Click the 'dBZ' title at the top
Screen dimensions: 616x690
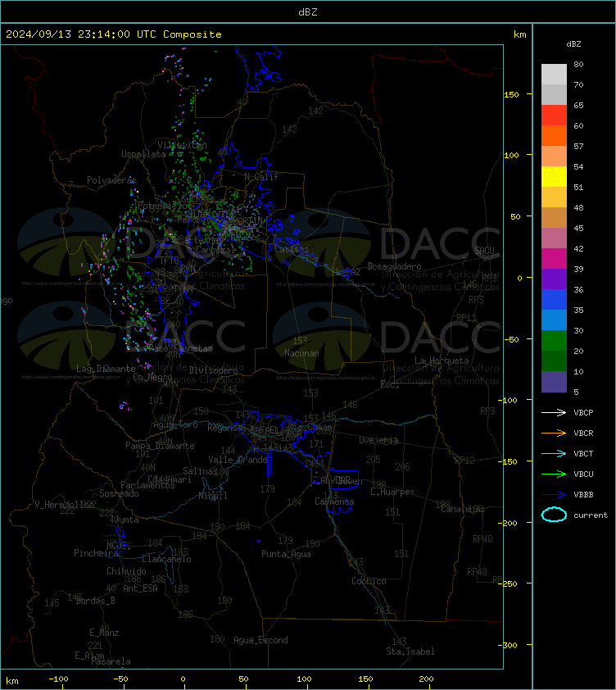pyautogui.click(x=307, y=11)
